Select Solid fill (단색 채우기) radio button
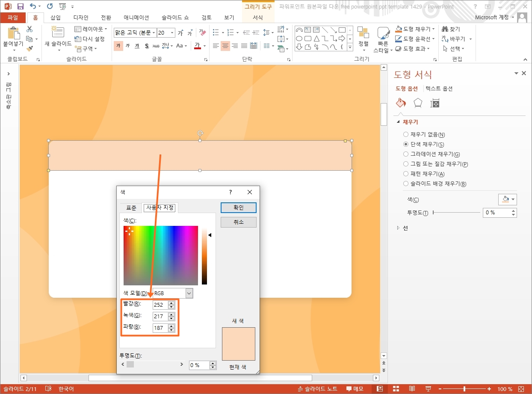Screen dimensions: 532x394 (x=406, y=144)
